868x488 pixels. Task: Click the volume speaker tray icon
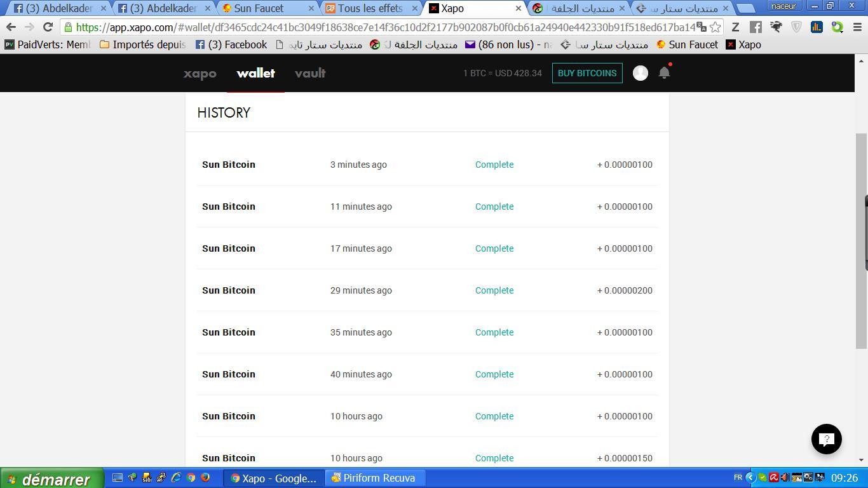tap(785, 478)
